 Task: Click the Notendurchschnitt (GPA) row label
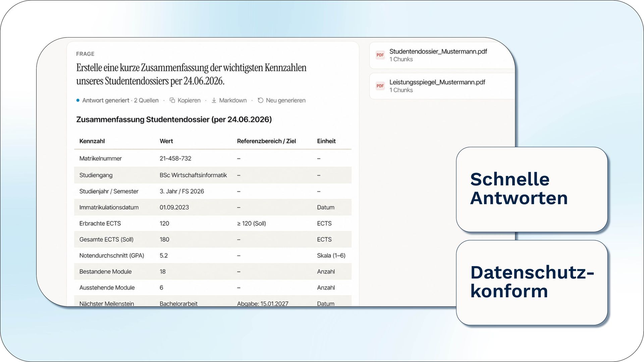(111, 256)
